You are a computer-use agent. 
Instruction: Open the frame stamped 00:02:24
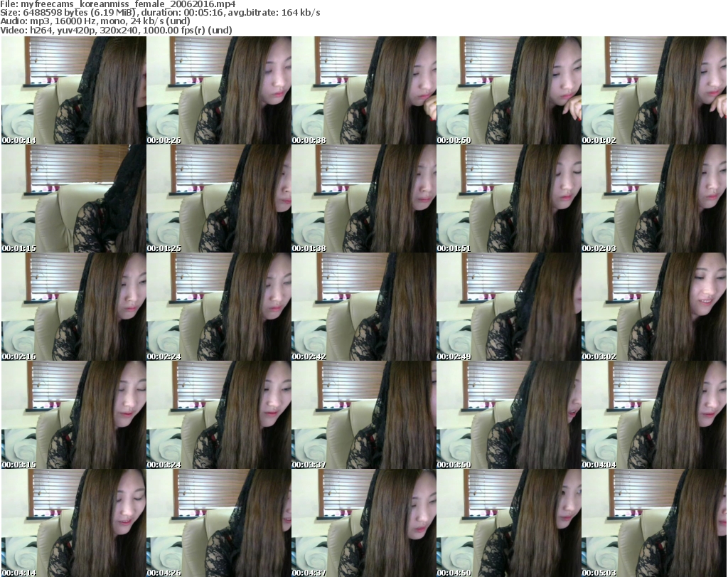[x=219, y=307]
